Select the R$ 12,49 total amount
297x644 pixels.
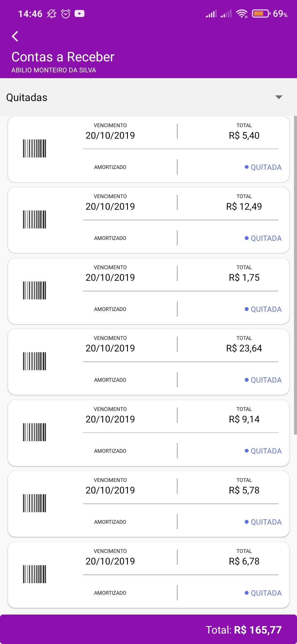pyautogui.click(x=244, y=206)
